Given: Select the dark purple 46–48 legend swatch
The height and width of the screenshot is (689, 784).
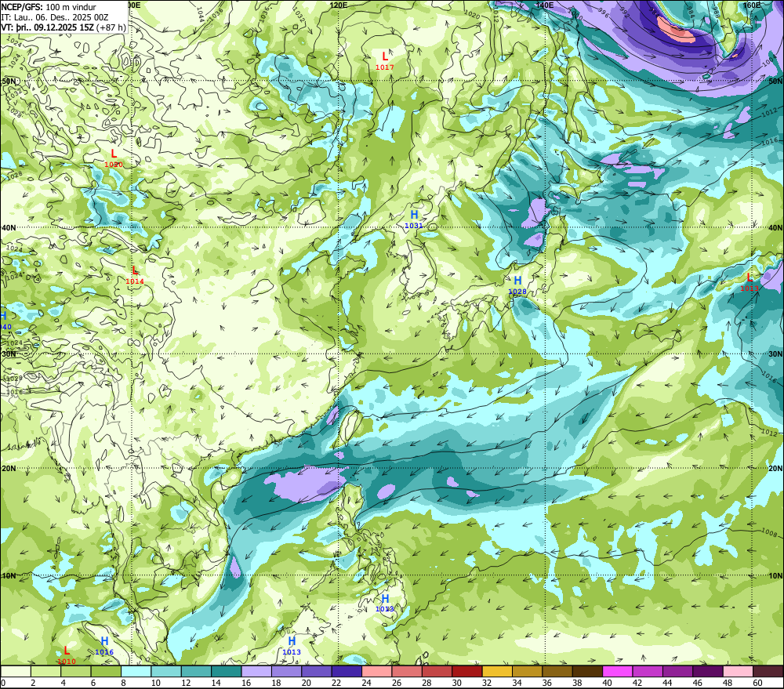Looking at the screenshot, I should (707, 671).
